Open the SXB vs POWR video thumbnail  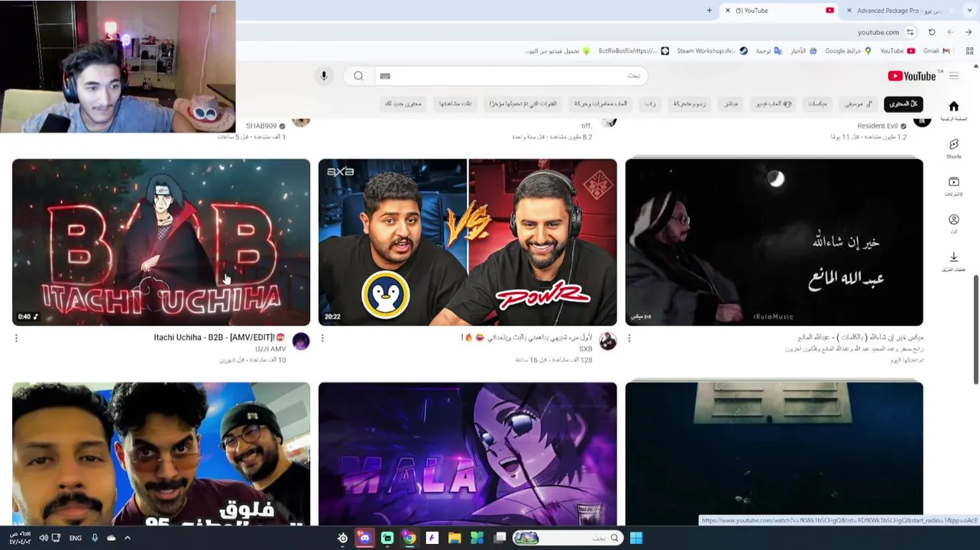coord(467,242)
